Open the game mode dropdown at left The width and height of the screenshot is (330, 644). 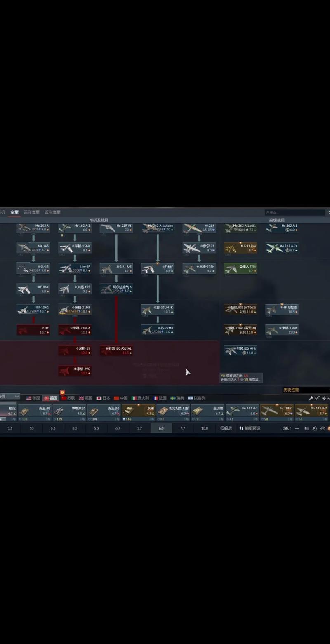coord(9,396)
